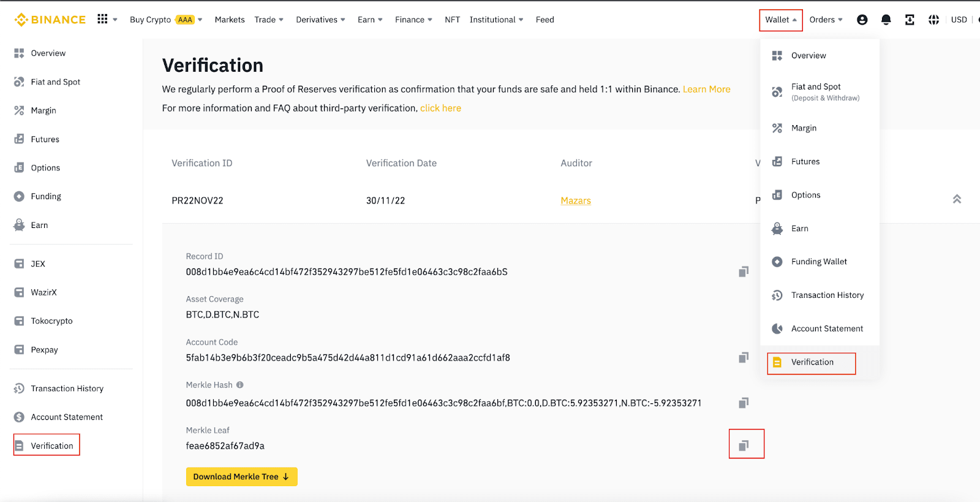
Task: Expand the Derivatives dropdown
Action: click(320, 20)
